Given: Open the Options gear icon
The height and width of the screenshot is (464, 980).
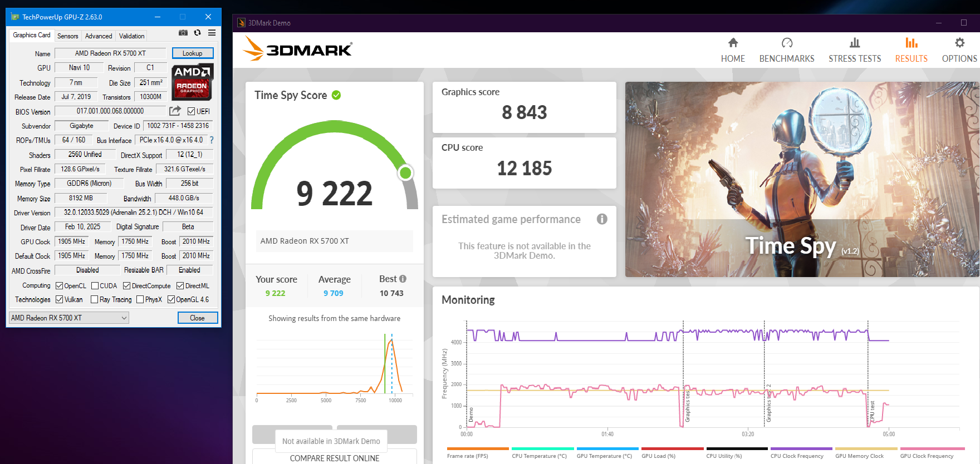Looking at the screenshot, I should pyautogui.click(x=959, y=43).
